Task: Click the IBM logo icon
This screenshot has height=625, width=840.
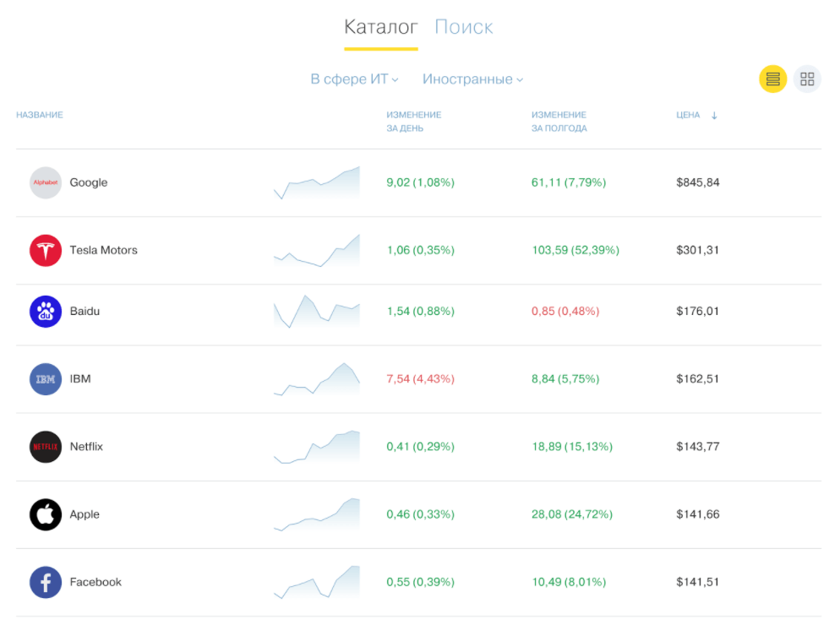Action: (x=46, y=379)
